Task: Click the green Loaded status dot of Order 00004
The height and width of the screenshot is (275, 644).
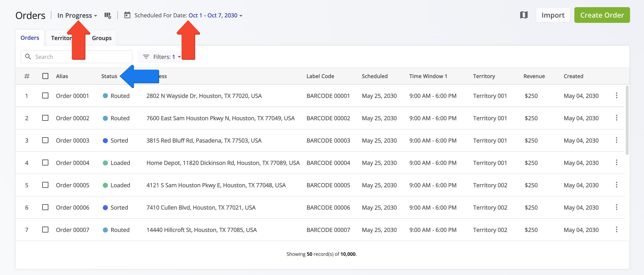Action: (105, 163)
